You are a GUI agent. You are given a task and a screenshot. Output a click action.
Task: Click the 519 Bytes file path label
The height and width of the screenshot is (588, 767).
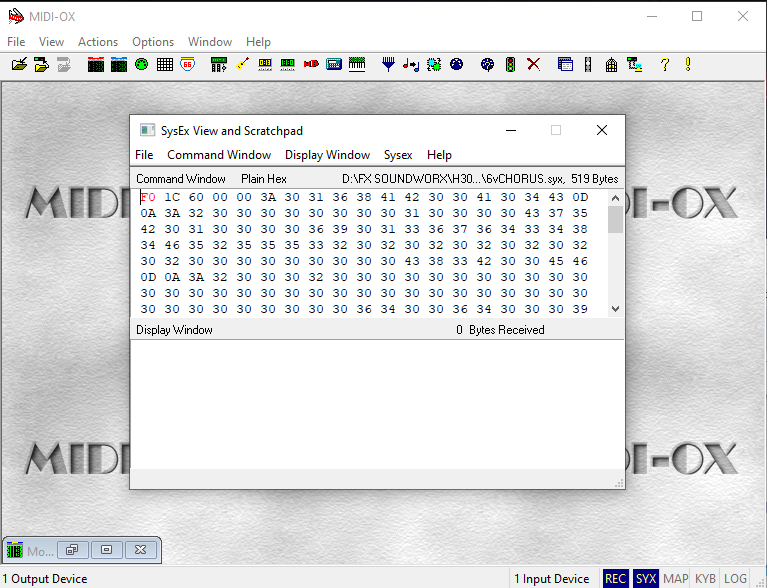480,179
